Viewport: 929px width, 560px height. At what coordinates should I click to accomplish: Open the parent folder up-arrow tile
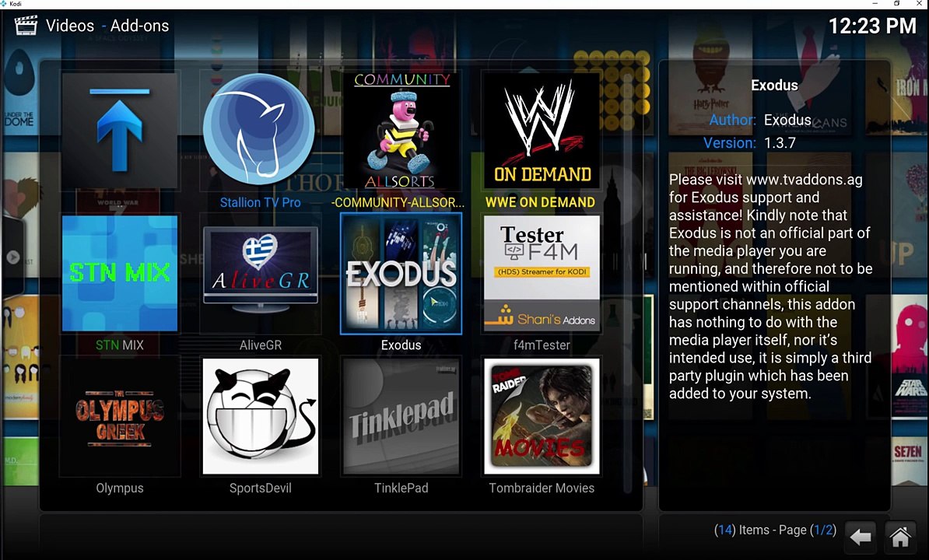click(120, 130)
